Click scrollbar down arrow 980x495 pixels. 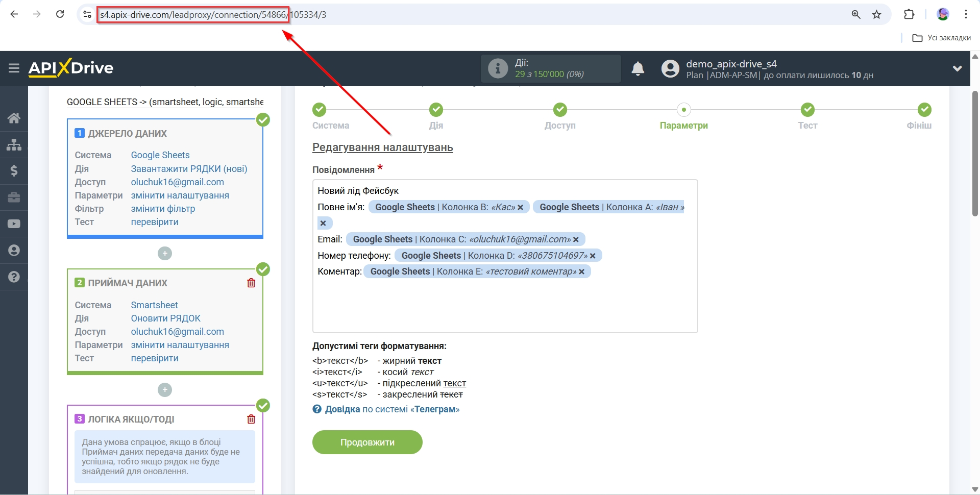coord(975,489)
